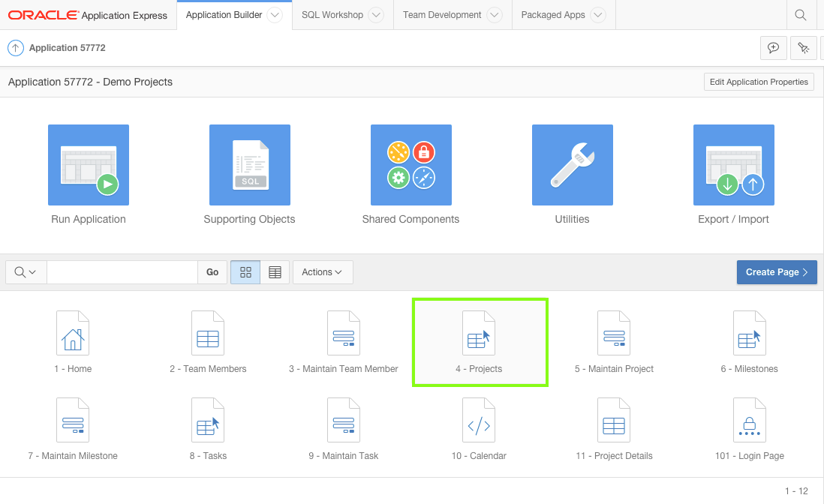Open page 8 - Tasks icon
Viewport: 824px width, 504px height.
(208, 420)
